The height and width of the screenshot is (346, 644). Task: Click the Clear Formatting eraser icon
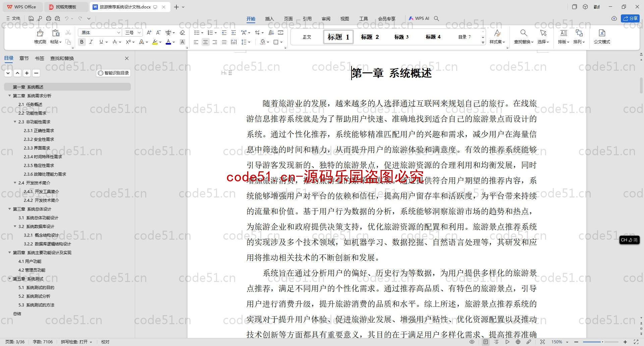tap(182, 33)
